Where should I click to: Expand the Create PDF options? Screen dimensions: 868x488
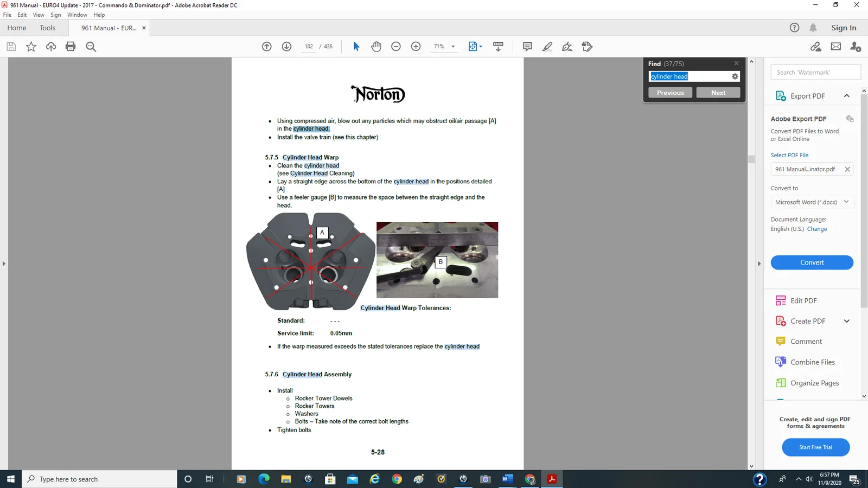846,321
